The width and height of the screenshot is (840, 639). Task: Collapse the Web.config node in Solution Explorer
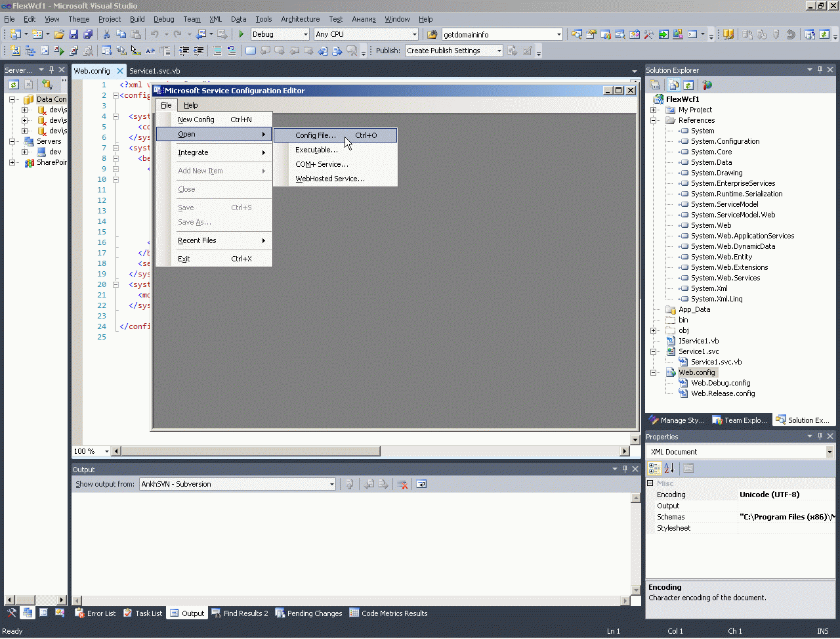point(654,372)
